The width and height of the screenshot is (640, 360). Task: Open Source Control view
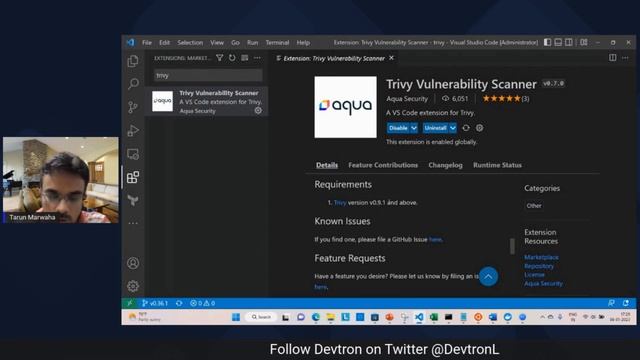coord(133,107)
